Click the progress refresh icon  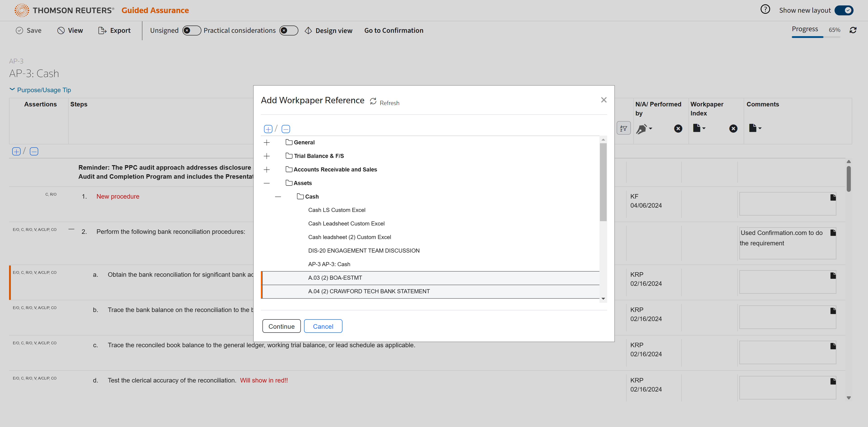[853, 30]
